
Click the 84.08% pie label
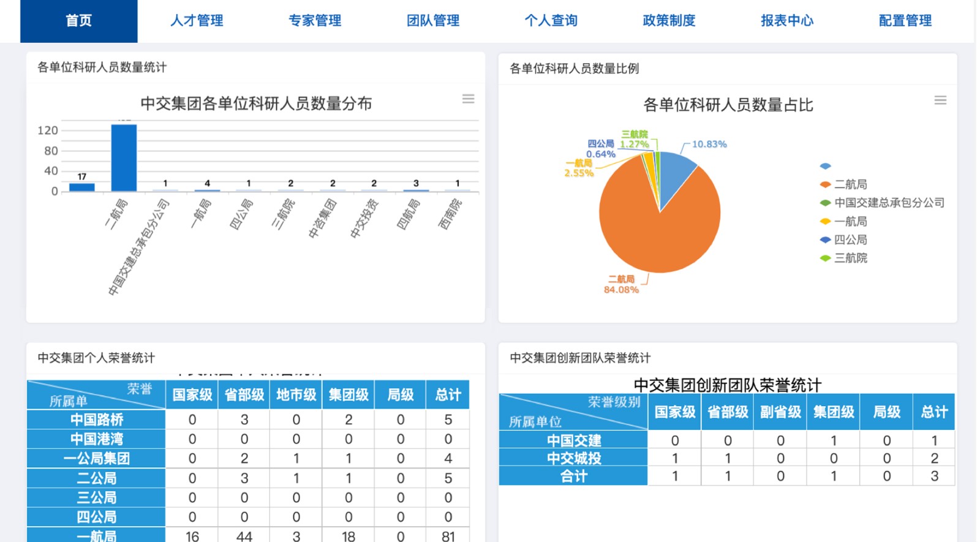coord(621,290)
